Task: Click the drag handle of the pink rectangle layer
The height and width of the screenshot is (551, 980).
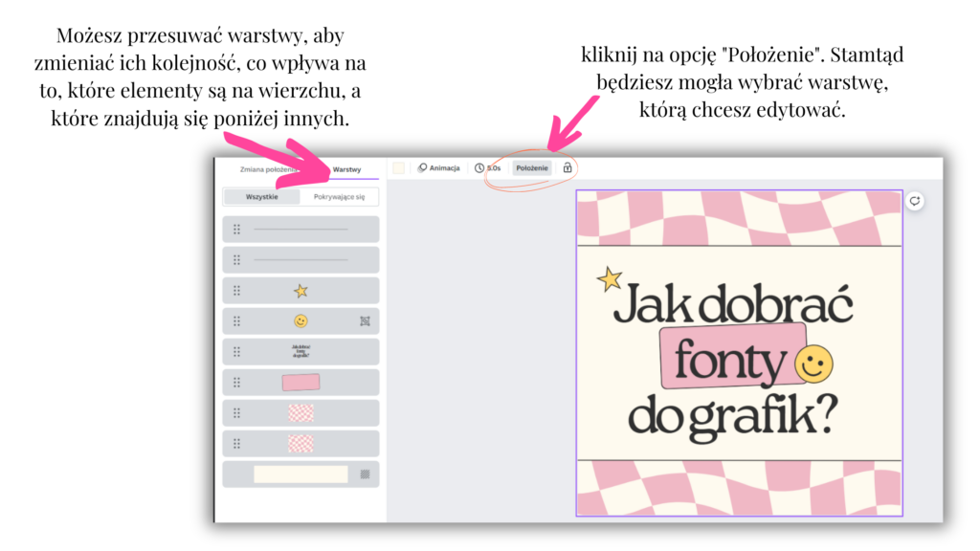Action: click(x=236, y=383)
